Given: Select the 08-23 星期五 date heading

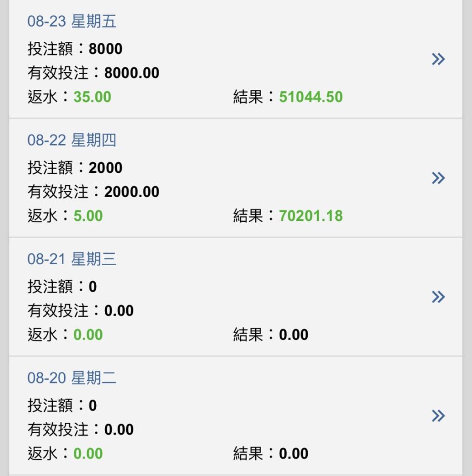Looking at the screenshot, I should pyautogui.click(x=71, y=21).
